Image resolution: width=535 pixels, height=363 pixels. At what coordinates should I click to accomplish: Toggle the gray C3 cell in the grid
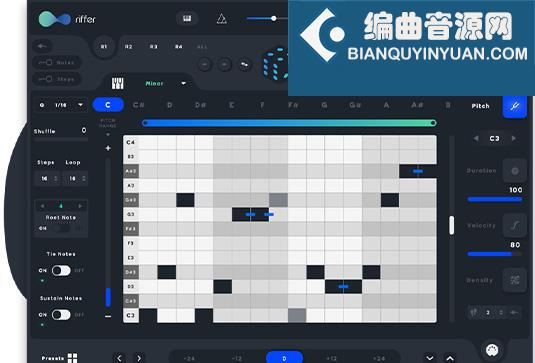point(297,315)
